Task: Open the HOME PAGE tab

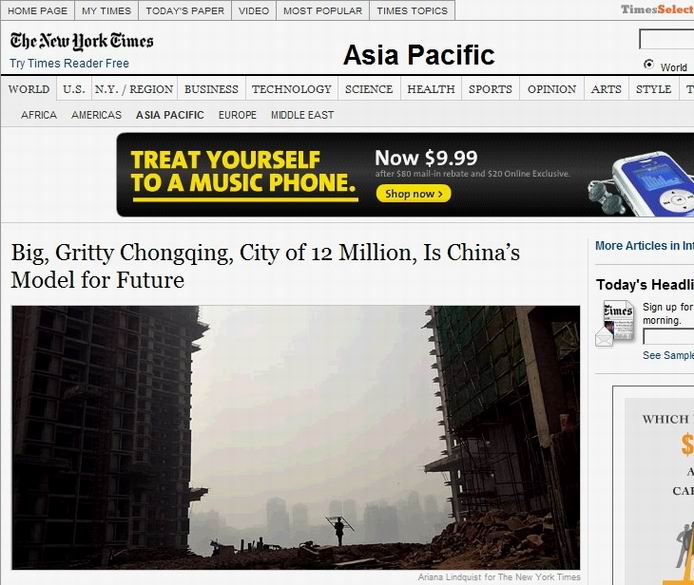Action: (38, 11)
